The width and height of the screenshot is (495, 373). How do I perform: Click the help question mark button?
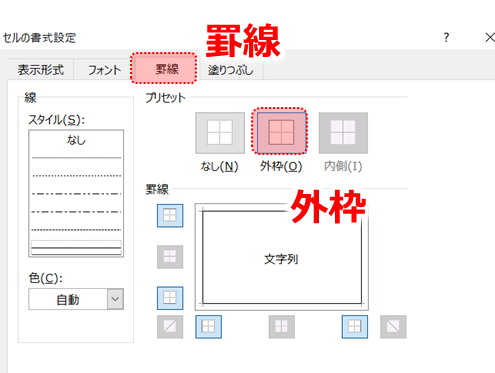point(446,37)
